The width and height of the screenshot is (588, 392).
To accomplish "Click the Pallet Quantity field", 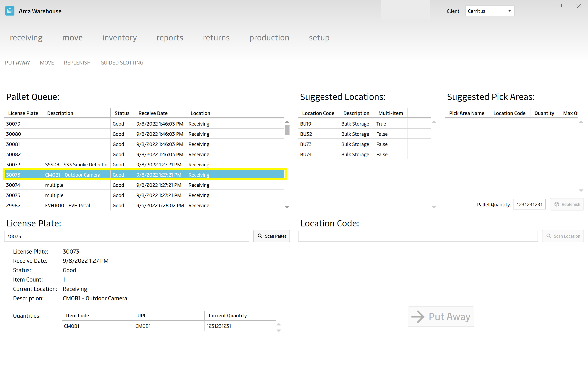I will pyautogui.click(x=529, y=205).
